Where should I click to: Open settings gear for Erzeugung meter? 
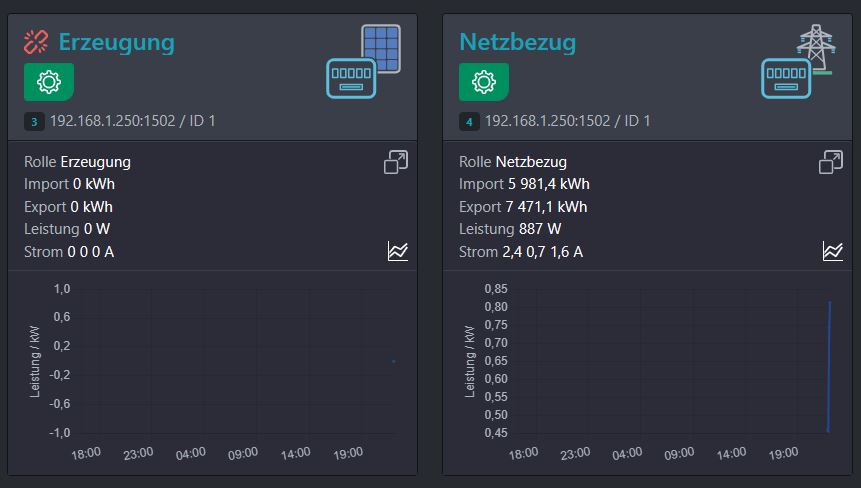[x=49, y=82]
